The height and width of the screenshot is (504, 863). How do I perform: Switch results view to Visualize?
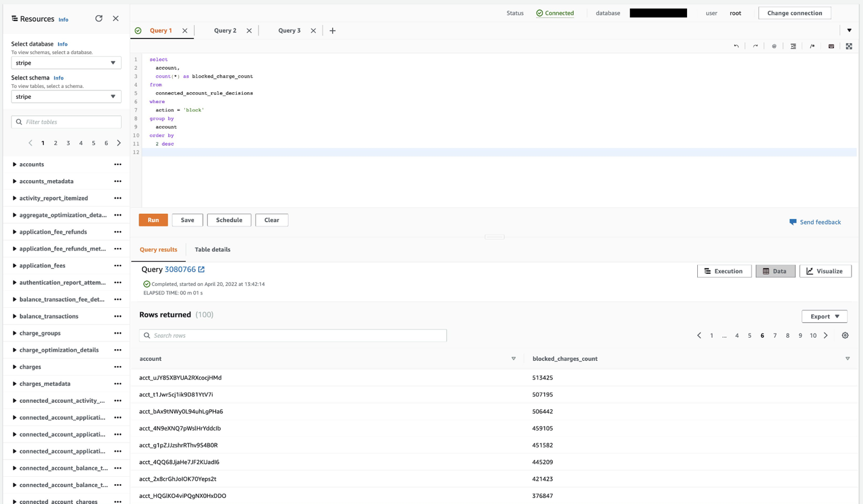point(824,271)
